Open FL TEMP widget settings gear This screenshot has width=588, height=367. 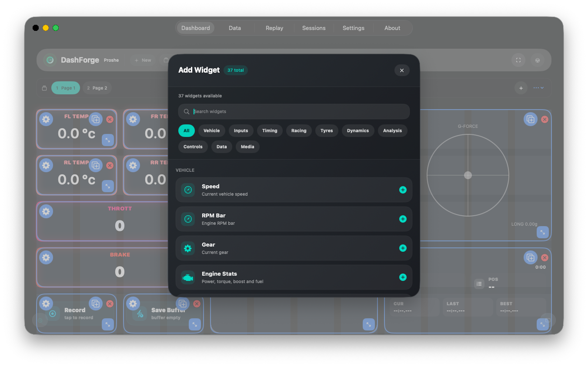click(46, 119)
